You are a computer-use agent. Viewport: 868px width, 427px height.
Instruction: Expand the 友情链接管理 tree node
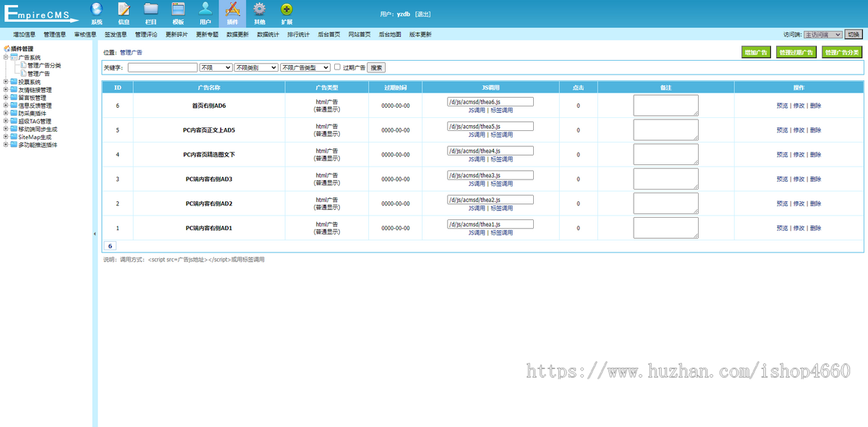pyautogui.click(x=6, y=90)
